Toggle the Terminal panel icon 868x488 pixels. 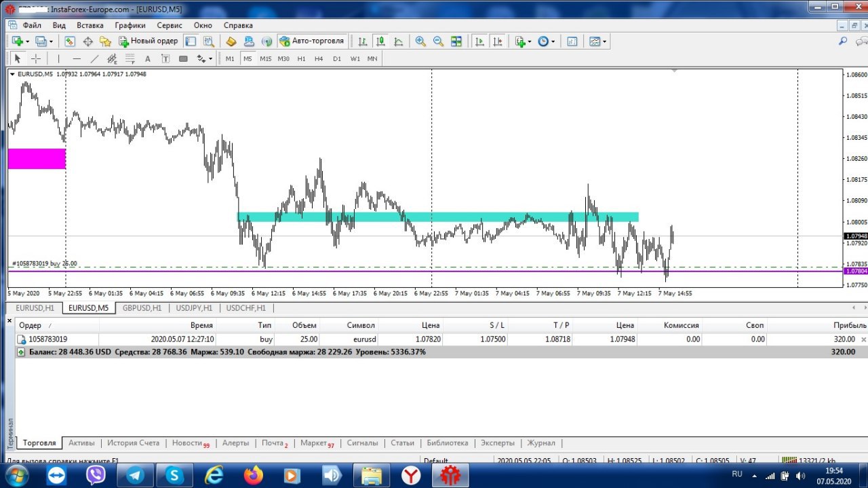pos(191,41)
